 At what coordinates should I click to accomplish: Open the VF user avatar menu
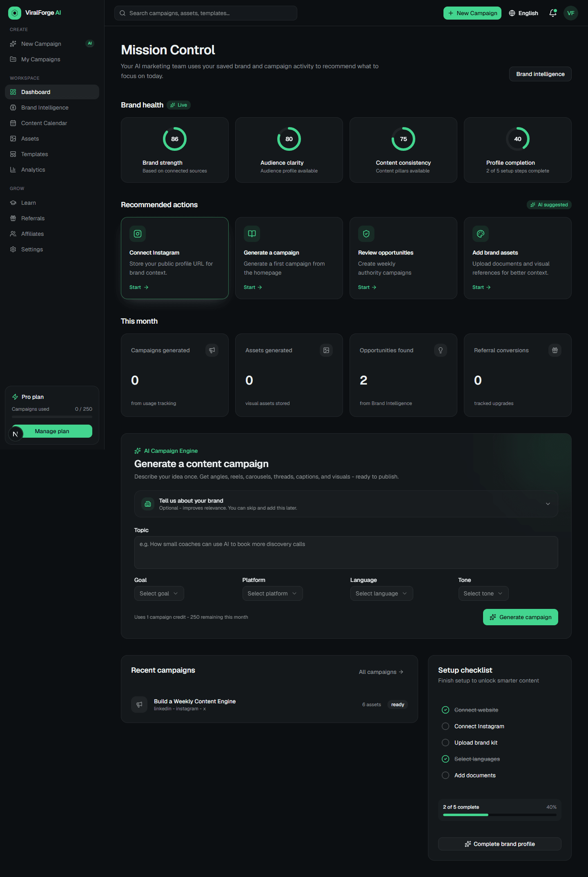(571, 13)
